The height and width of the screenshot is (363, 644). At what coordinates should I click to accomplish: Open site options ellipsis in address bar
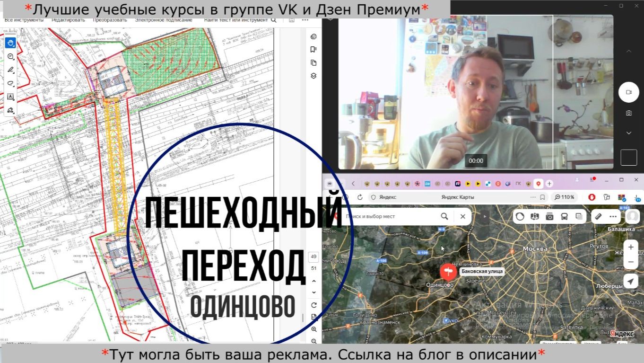click(x=533, y=197)
